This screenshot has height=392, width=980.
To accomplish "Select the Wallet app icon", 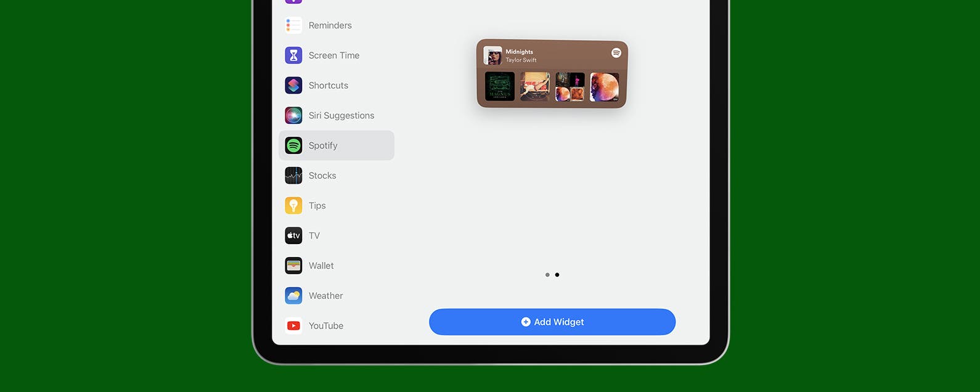I will pos(293,266).
